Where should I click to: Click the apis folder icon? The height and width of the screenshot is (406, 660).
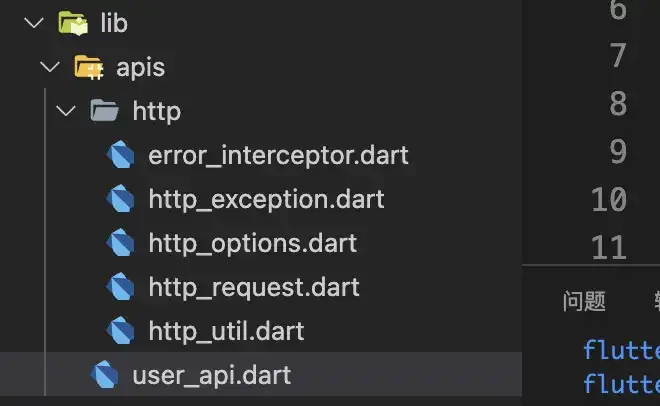[89, 67]
